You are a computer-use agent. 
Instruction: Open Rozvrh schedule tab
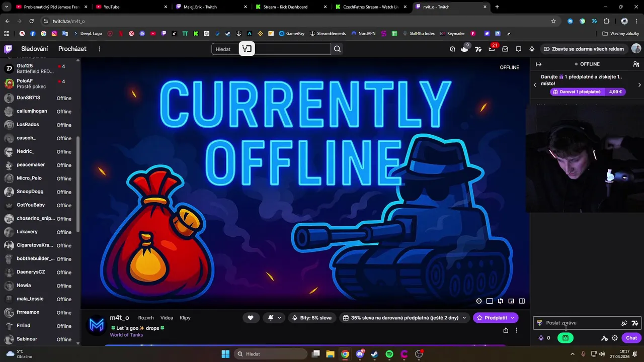(146, 318)
